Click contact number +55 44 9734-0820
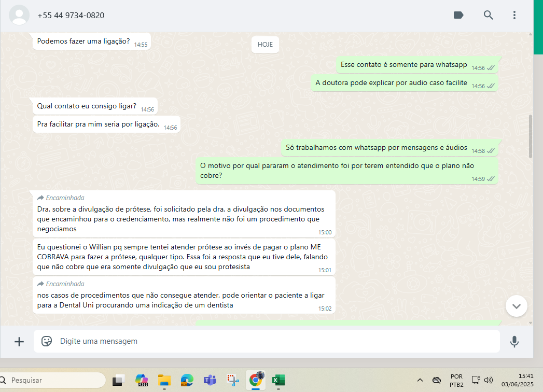 coord(71,15)
